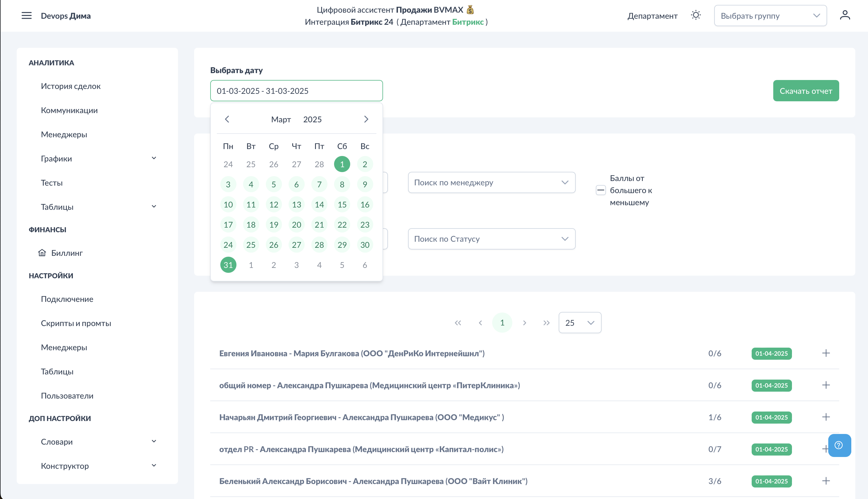
Task: Toggle Баллы от большего к меньшему checkbox
Action: pyautogui.click(x=600, y=190)
